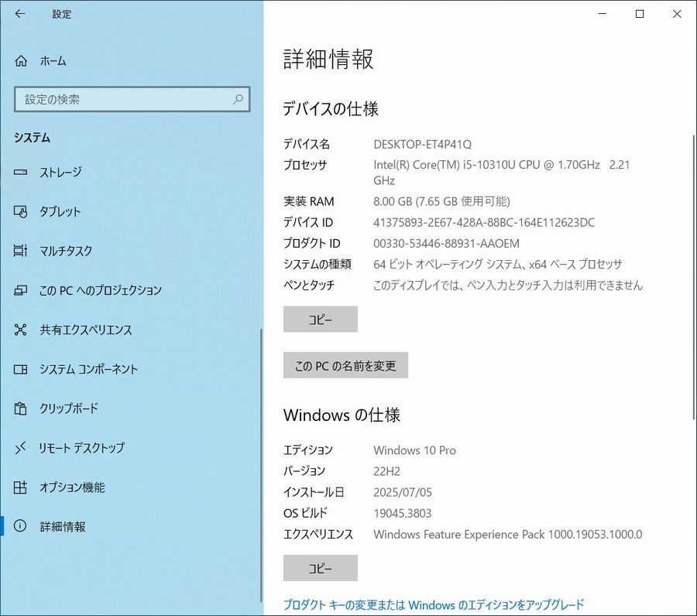Screen dimensions: 697x616
Task: Open オプション機能 page
Action: 131,488
